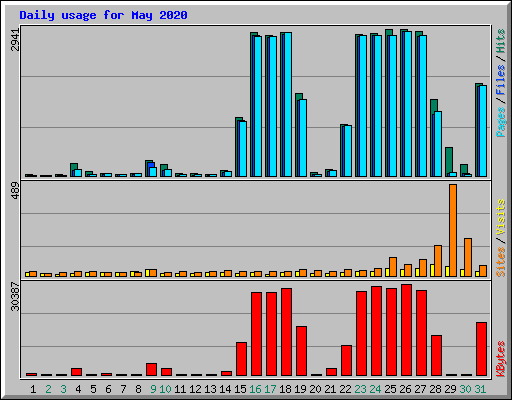Click day 12 on the x-axis
Screen dimensions: 512x400
click(x=195, y=389)
